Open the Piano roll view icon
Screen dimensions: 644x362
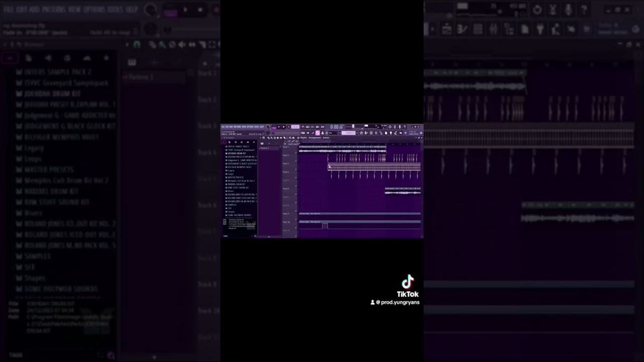366,133
